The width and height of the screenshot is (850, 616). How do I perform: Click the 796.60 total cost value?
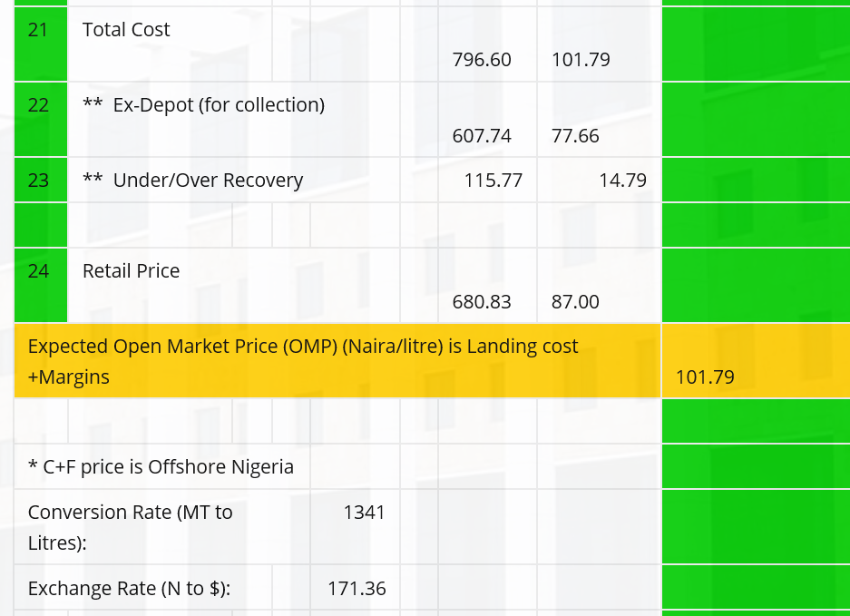tap(482, 60)
